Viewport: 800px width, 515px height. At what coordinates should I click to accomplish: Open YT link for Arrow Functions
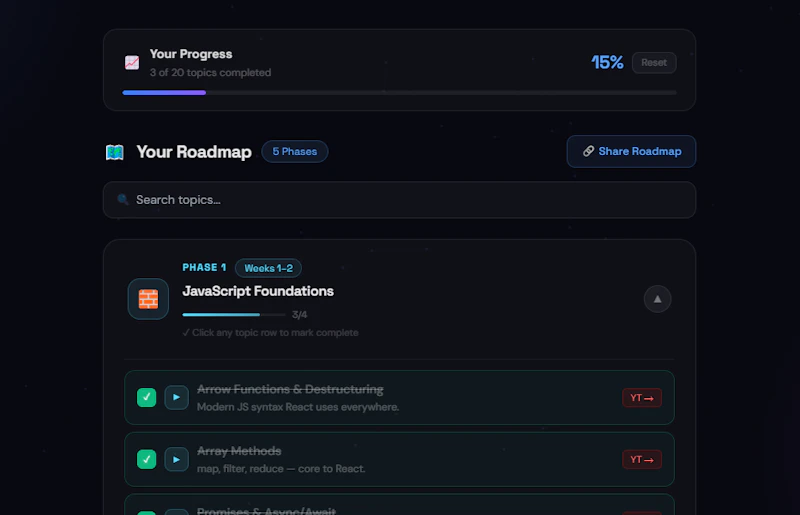[642, 398]
